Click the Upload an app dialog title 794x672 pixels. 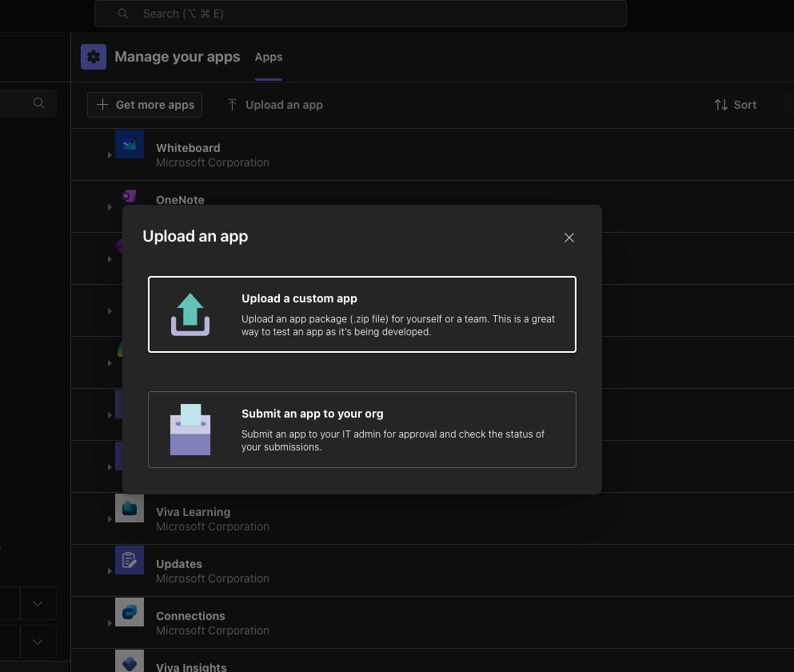(195, 237)
